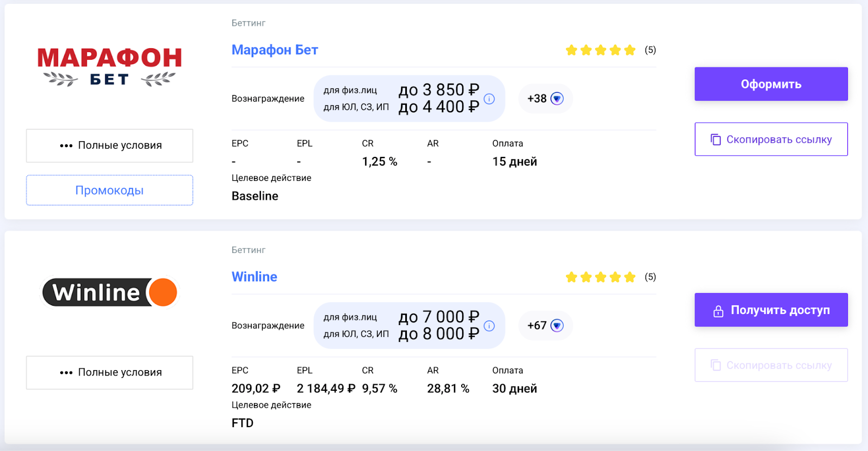Click the star rating of Марафон Бет
The height and width of the screenshot is (451, 868).
(x=600, y=50)
